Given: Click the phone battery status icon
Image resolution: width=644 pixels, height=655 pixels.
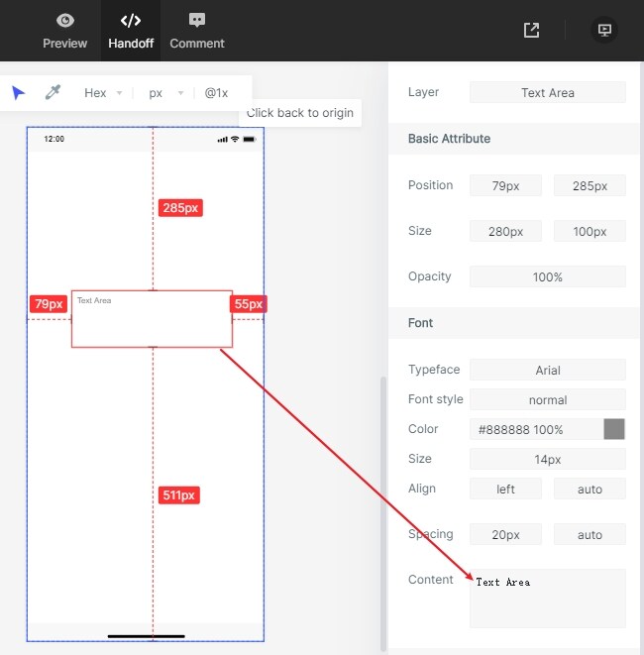Looking at the screenshot, I should click(250, 139).
